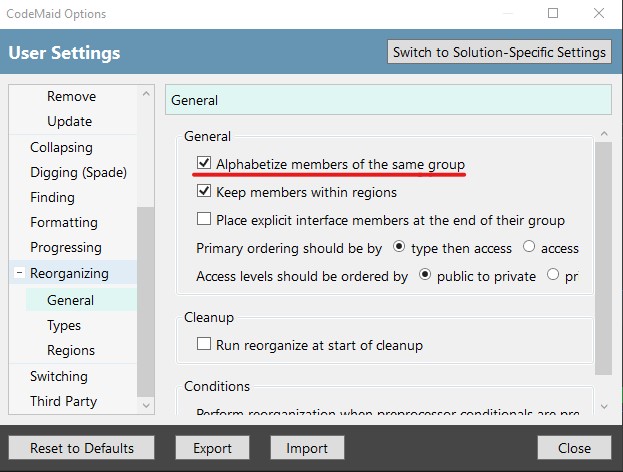Screen dimensions: 623x472
Task: Click sidebar scroll down arrow
Action: (146, 405)
